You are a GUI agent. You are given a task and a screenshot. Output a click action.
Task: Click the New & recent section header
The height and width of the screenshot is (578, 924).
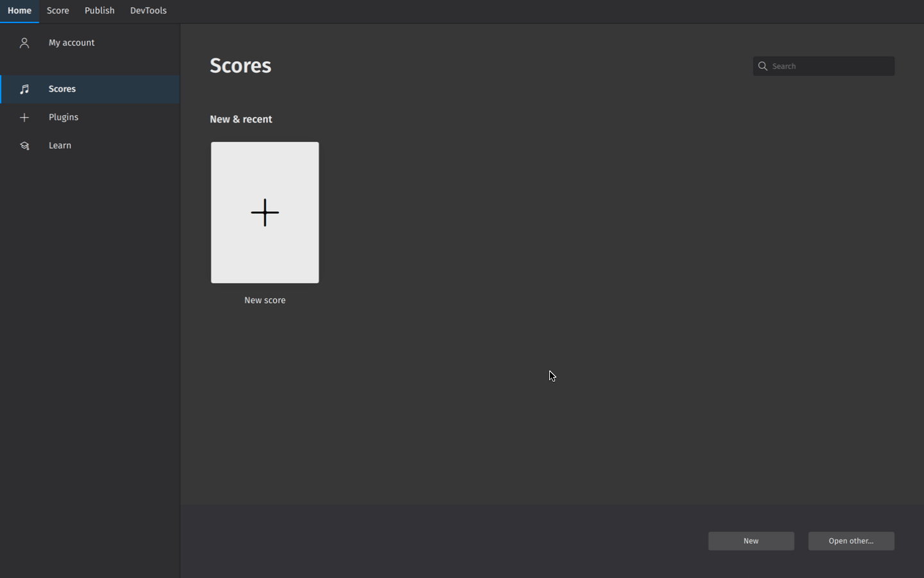[241, 119]
